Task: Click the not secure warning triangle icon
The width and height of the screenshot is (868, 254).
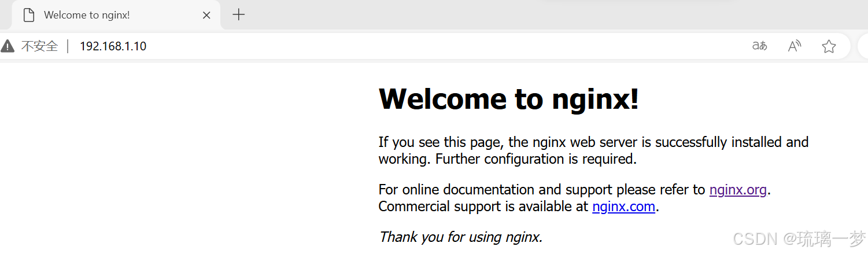Action: (x=8, y=46)
